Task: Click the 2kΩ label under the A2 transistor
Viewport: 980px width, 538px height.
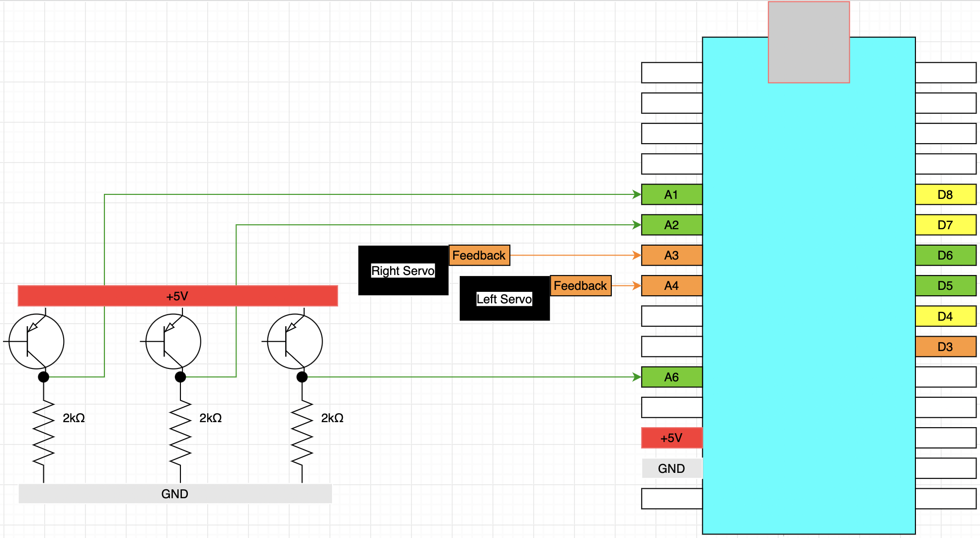Action: click(210, 418)
